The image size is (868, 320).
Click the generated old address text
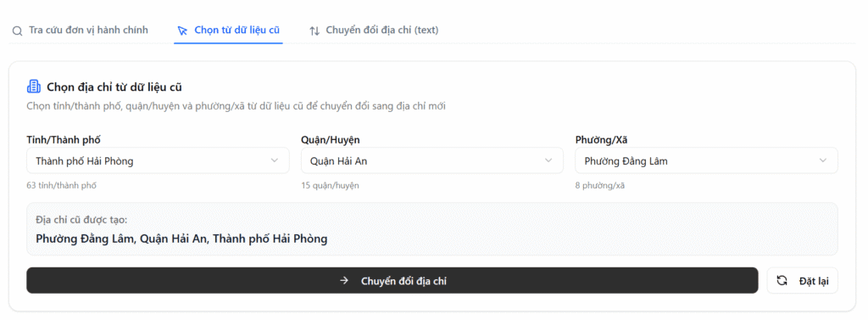pyautogui.click(x=181, y=239)
